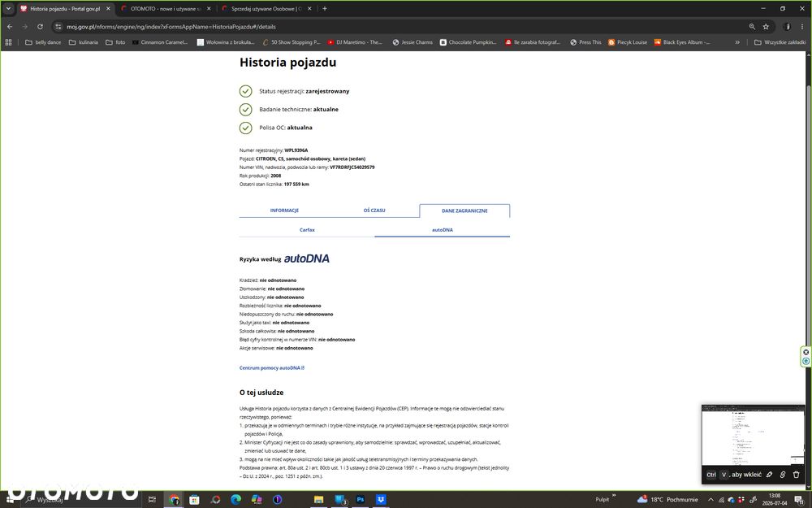Open the Wszystkie zakładki folder
812x508 pixels.
780,42
